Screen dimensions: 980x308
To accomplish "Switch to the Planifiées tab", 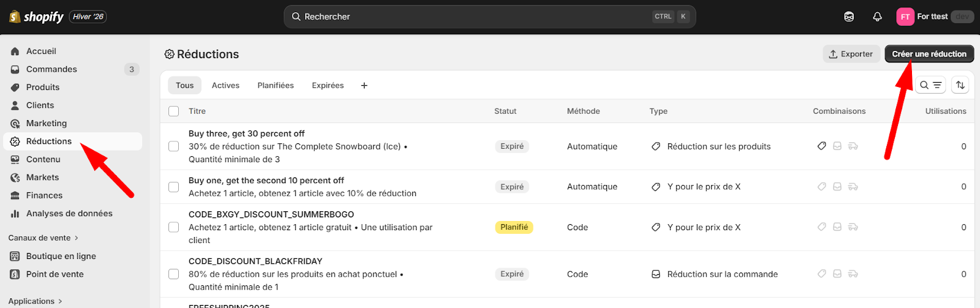I will click(276, 85).
